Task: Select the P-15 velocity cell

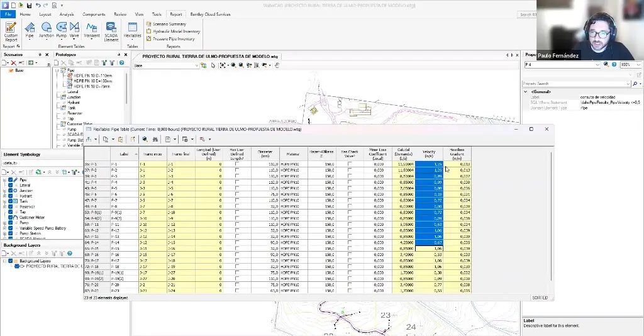Action: [429, 249]
